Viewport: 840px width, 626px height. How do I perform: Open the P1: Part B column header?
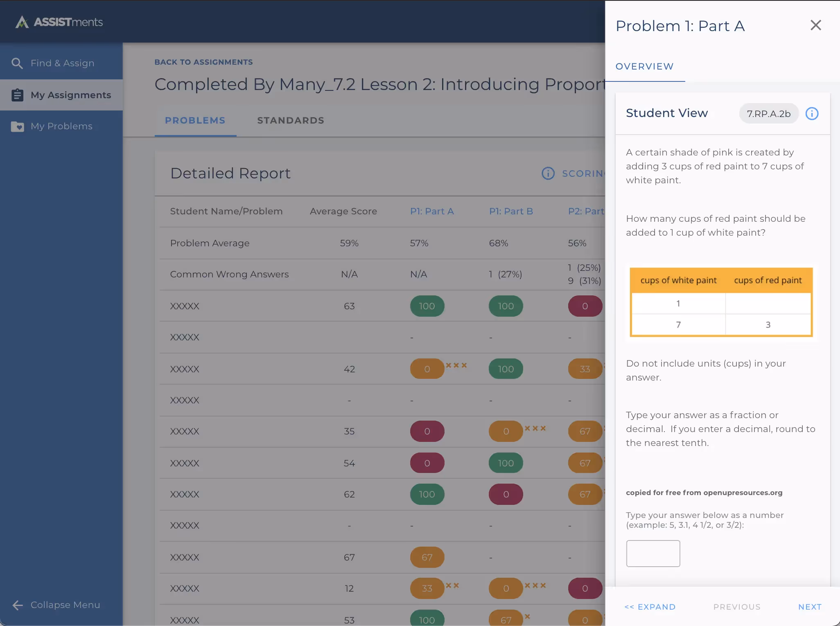click(510, 211)
